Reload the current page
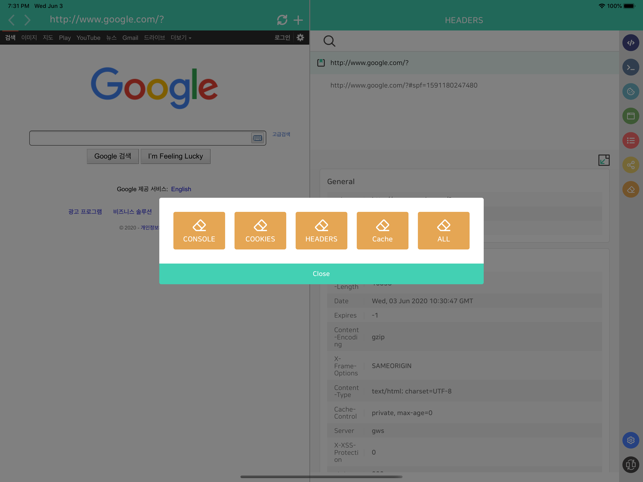643x482 pixels. 282,20
